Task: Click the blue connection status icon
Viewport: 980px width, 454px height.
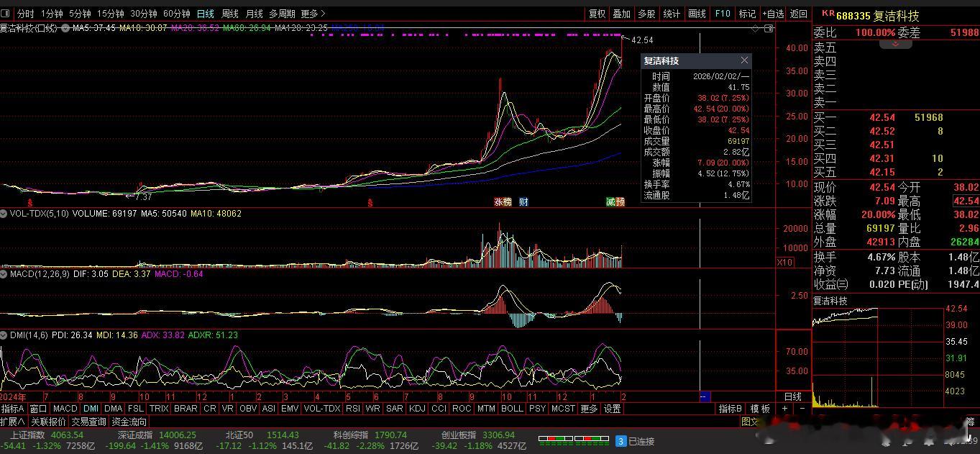Action: (x=620, y=441)
